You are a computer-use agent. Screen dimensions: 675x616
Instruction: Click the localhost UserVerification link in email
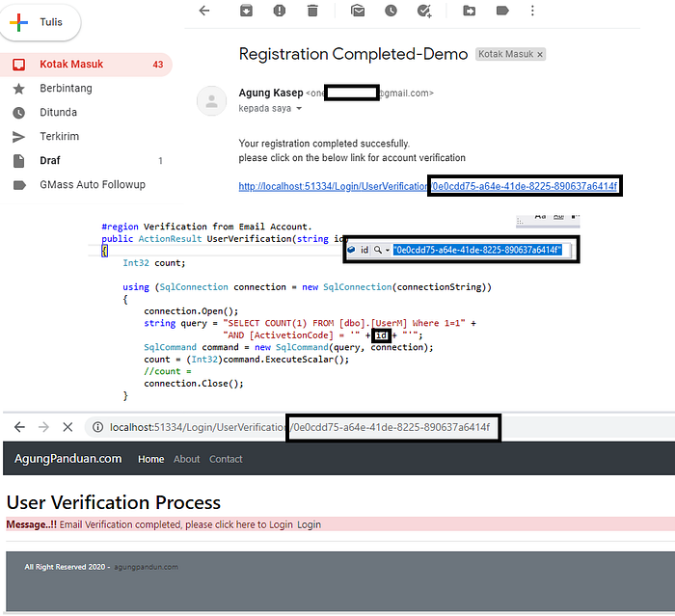click(428, 186)
